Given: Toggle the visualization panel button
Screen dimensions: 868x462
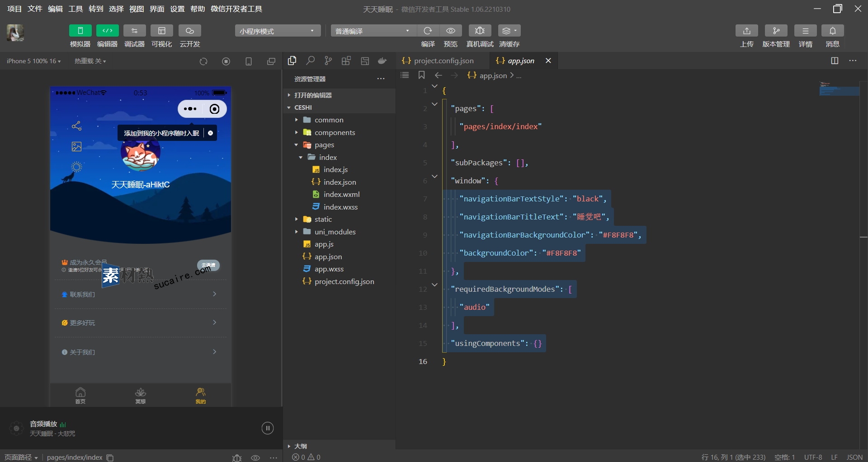Looking at the screenshot, I should pyautogui.click(x=161, y=31).
